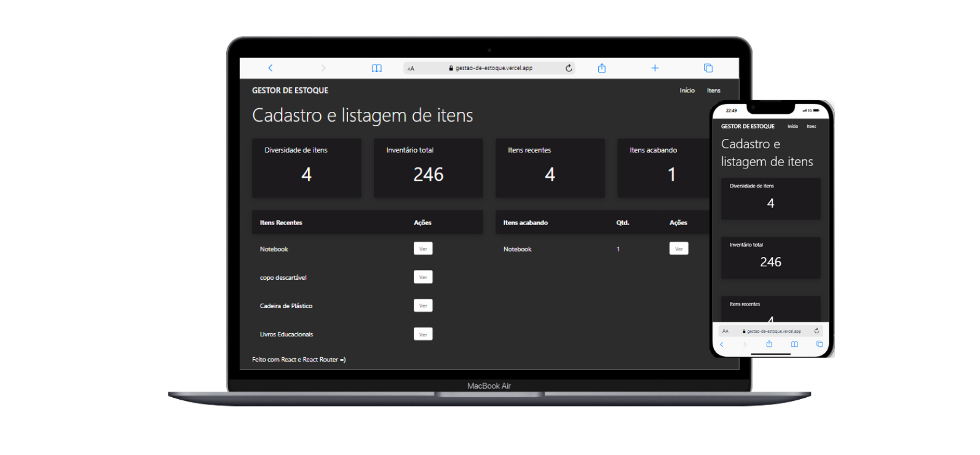
Task: Click the Inventário total card on the laptop
Action: point(428,168)
